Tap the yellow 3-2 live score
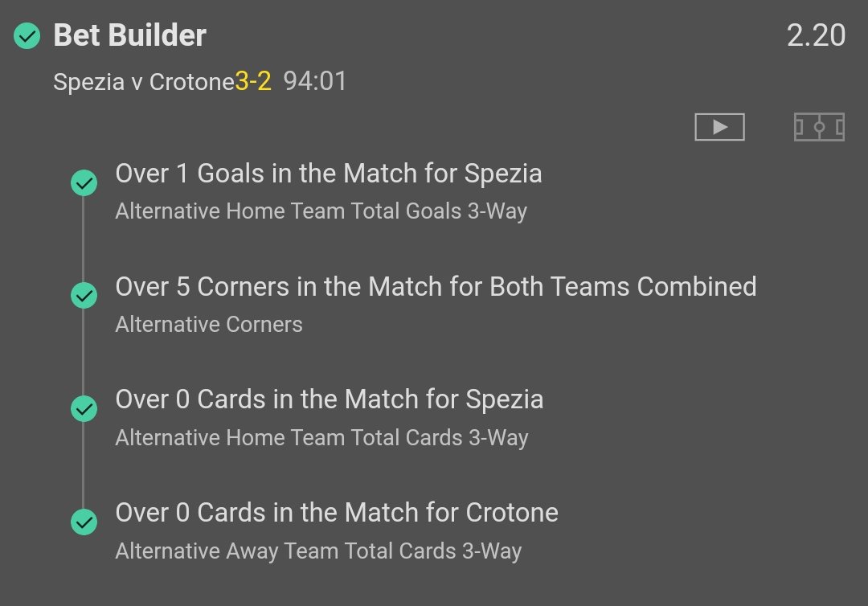 pos(253,82)
